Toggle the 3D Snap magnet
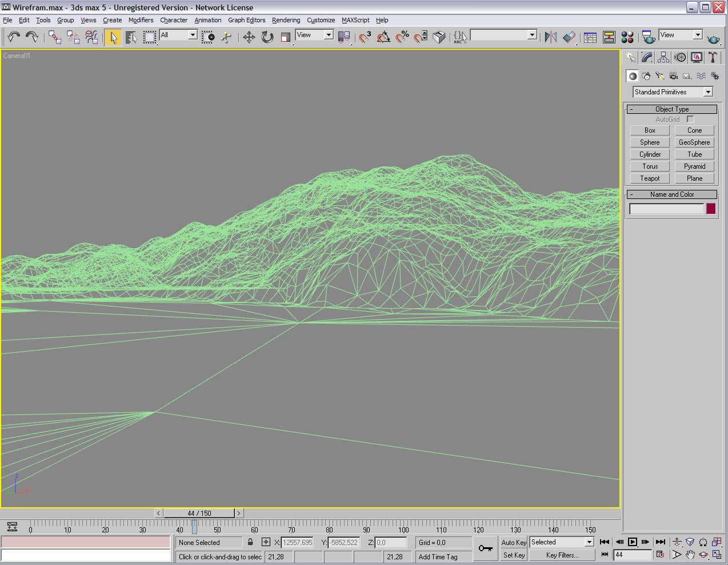This screenshot has height=565, width=728. pyautogui.click(x=365, y=37)
